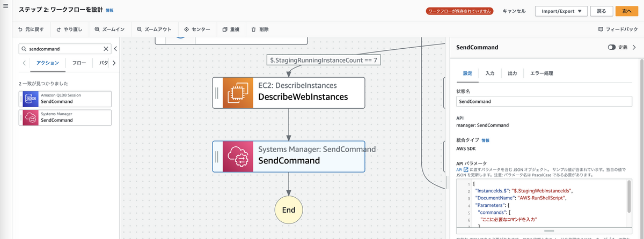Click the $.StagingRunningInstanceCount == 7 condition label
The height and width of the screenshot is (239, 644).
click(324, 61)
